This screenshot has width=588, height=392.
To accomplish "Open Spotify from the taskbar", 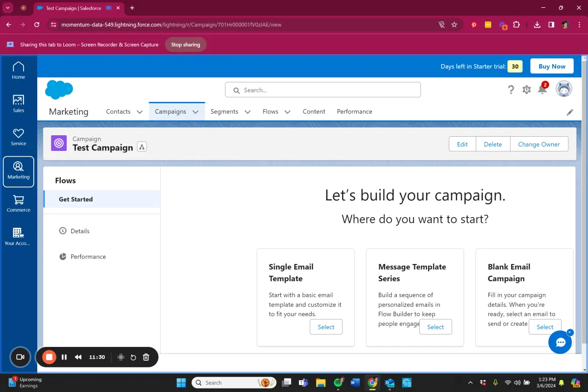I will tap(338, 383).
